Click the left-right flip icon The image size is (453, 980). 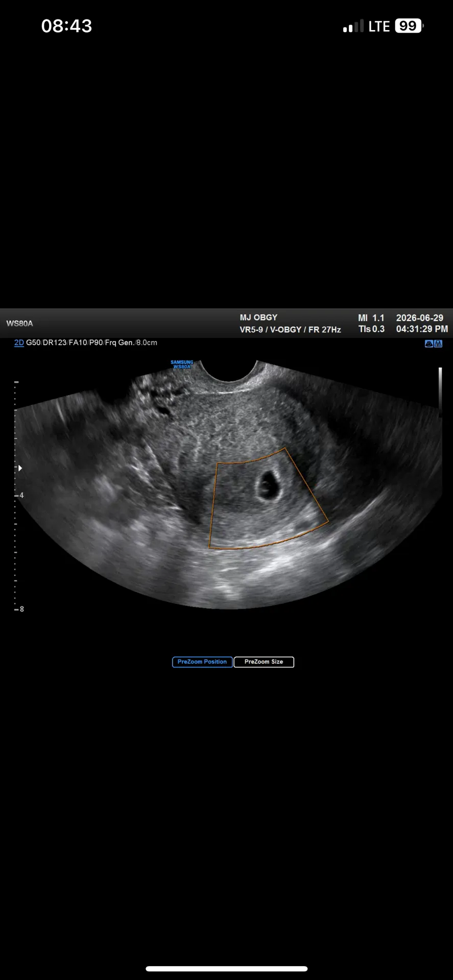(438, 344)
